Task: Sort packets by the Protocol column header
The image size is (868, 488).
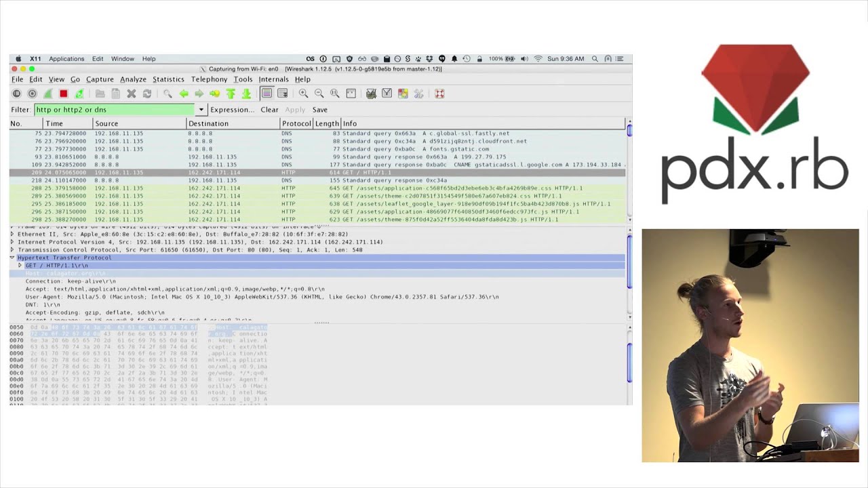Action: 296,123
